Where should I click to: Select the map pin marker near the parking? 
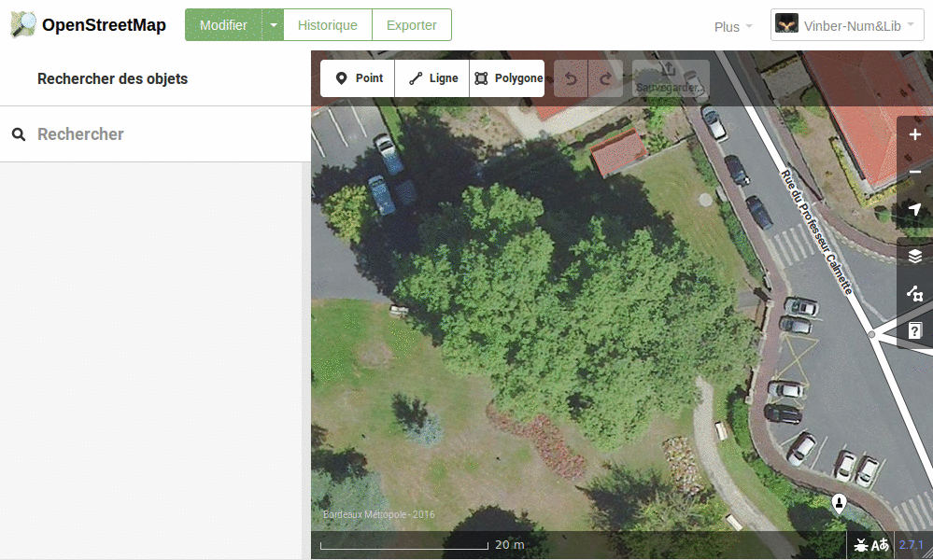[x=839, y=503]
